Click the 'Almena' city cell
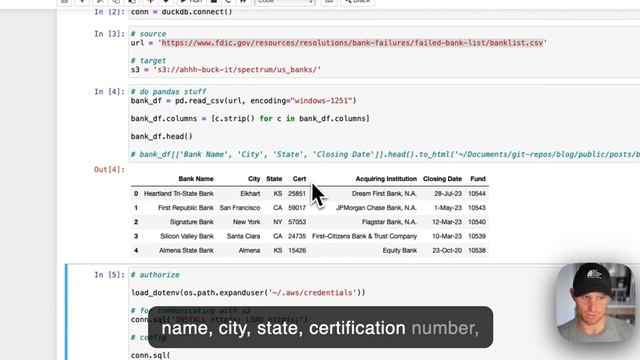 (x=249, y=251)
